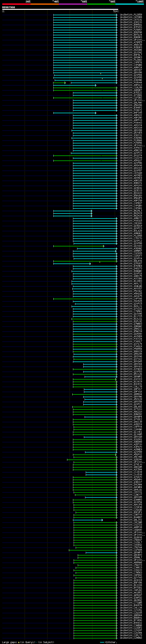146x644 pixels.
Task: Select the UniRef100_Q8VXQ9 label
Action: [131, 437]
